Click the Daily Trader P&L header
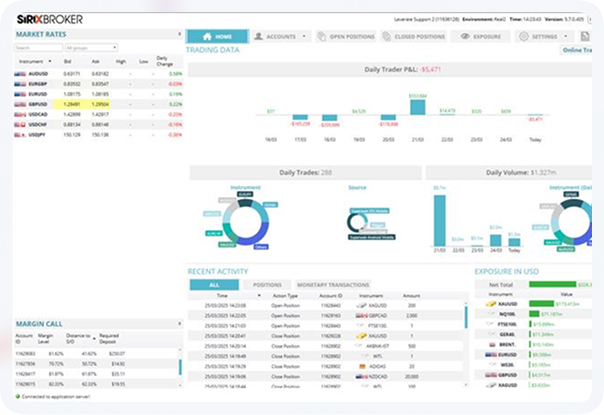The image size is (604, 415). tap(390, 70)
